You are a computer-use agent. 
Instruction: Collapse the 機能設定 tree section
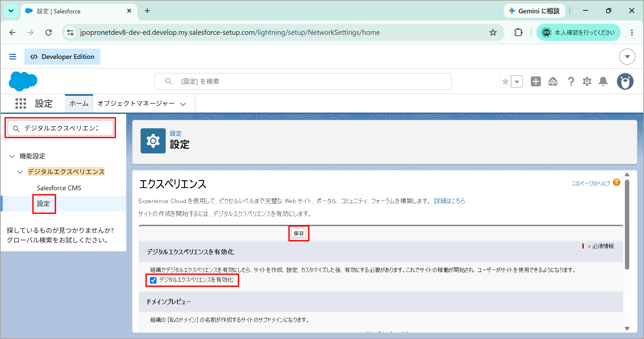[12, 156]
